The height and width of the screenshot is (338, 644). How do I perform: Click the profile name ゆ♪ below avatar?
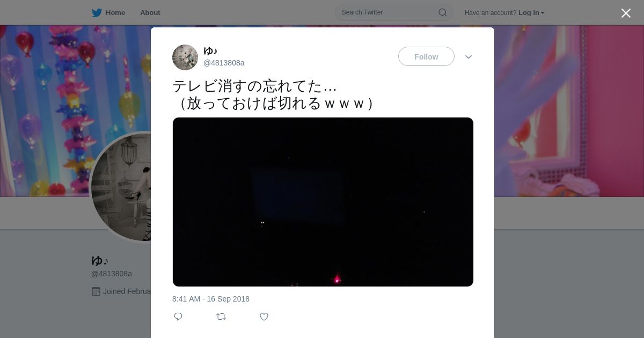100,261
